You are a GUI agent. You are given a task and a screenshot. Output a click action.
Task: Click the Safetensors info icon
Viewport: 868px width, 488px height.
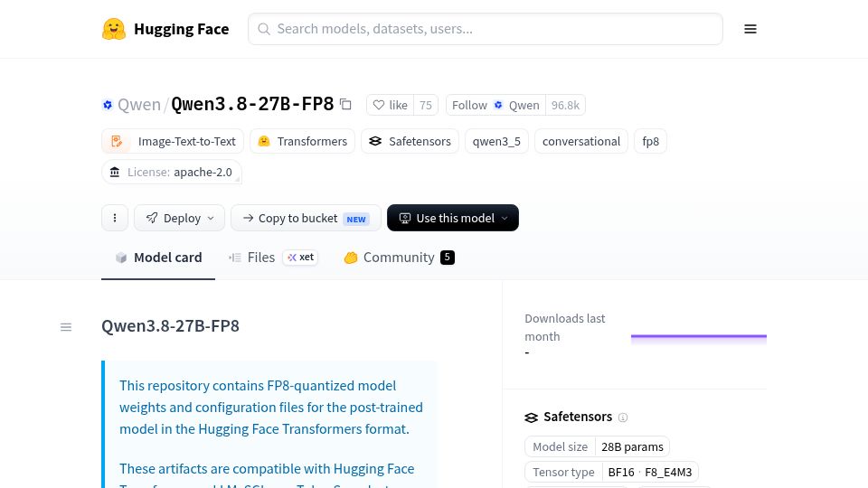pyautogui.click(x=623, y=418)
